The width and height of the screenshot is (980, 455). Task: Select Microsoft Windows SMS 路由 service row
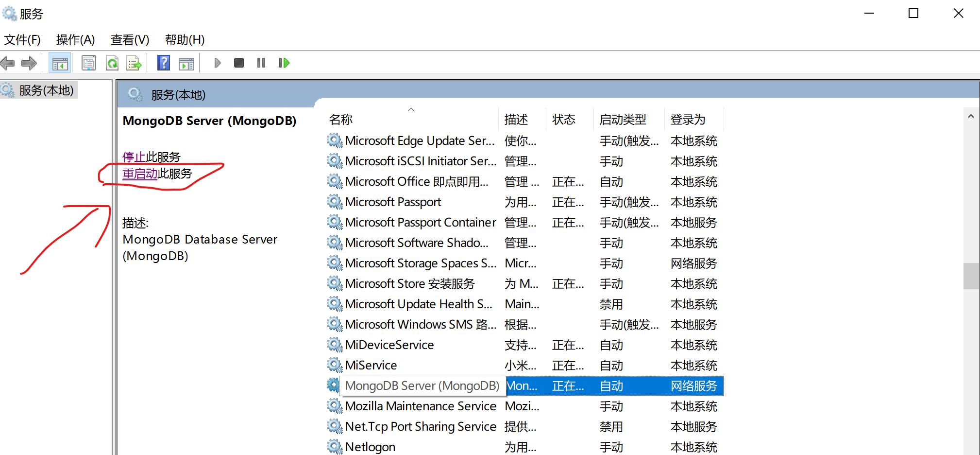click(525, 325)
